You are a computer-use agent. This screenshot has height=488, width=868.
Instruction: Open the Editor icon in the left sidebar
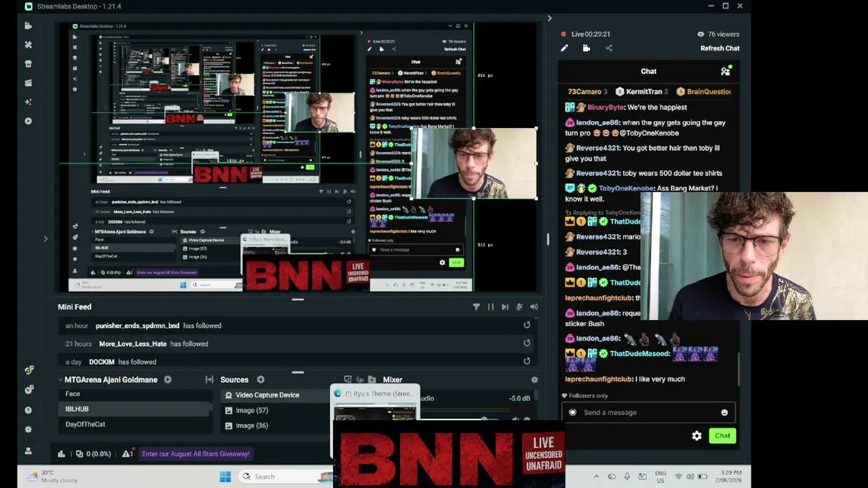coord(28,26)
